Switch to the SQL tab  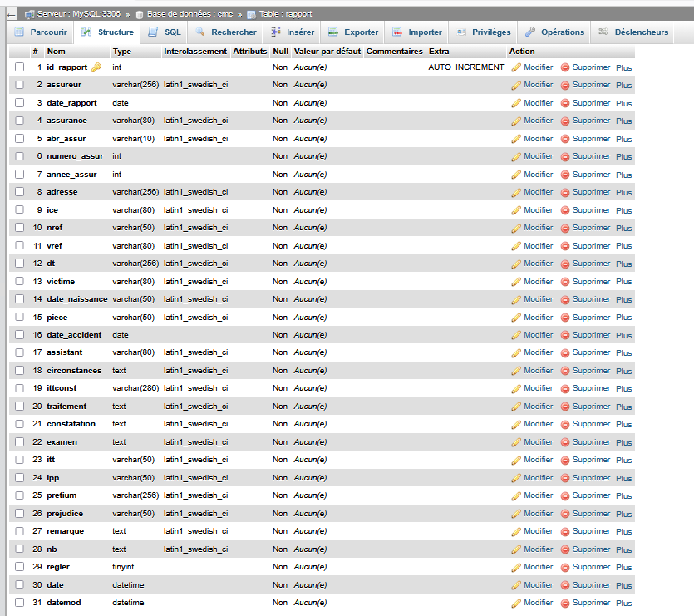click(165, 32)
